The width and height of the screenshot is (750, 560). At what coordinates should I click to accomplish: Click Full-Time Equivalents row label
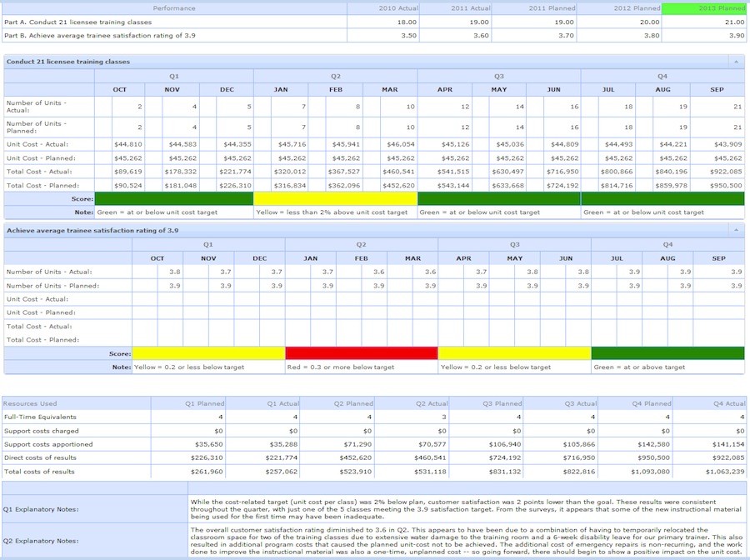40,417
